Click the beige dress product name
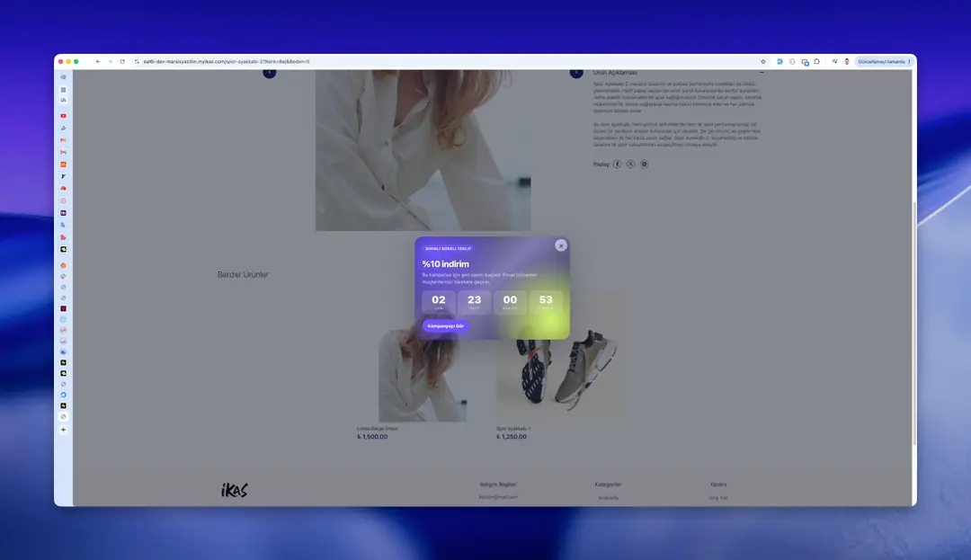The height and width of the screenshot is (560, 971). (x=377, y=428)
